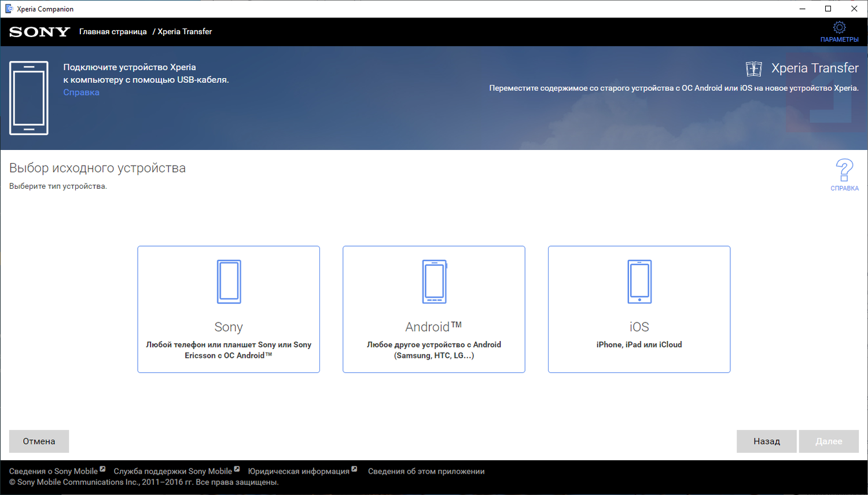Click the СПРАВКА label under the question mark
Viewport: 868px width, 495px height.
[844, 188]
